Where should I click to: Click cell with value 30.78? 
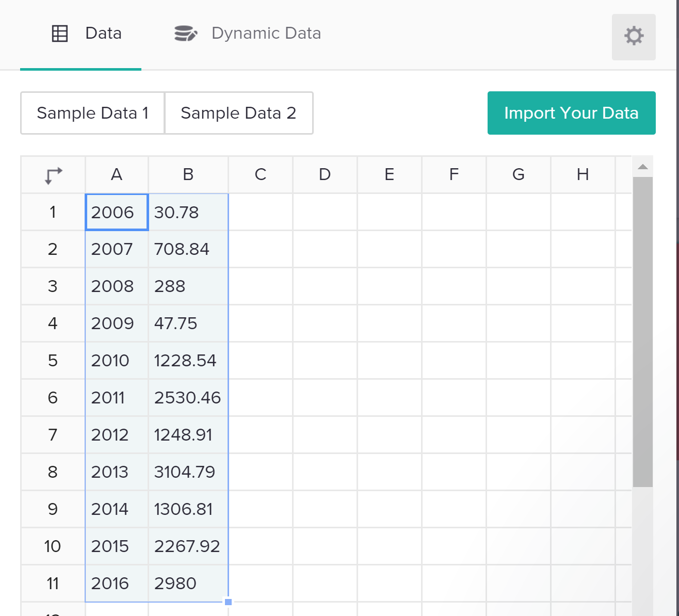point(188,212)
